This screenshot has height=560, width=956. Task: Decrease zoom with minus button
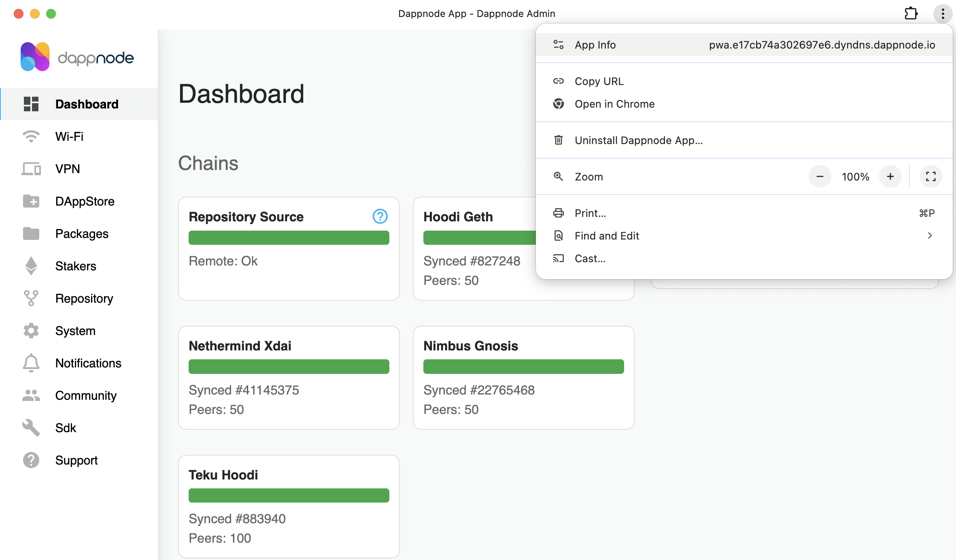pos(820,177)
